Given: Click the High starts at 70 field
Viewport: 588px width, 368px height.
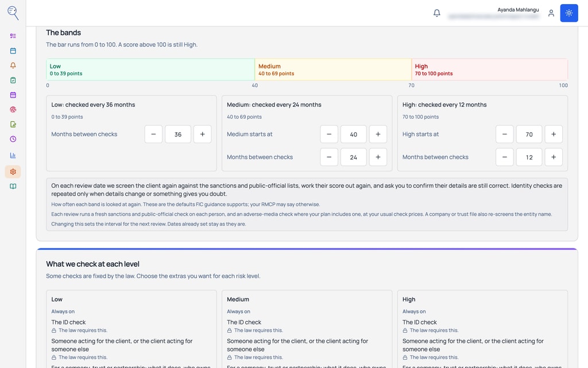Looking at the screenshot, I should [529, 134].
